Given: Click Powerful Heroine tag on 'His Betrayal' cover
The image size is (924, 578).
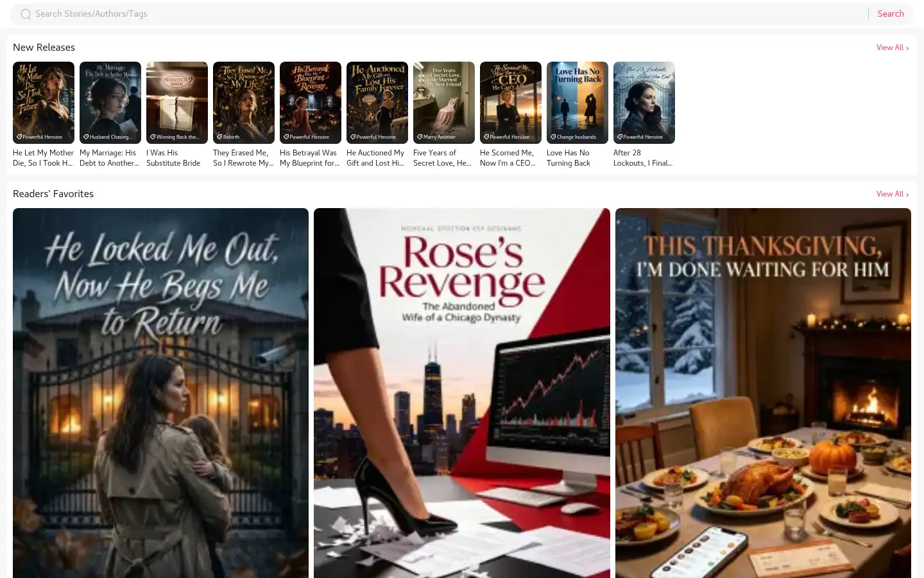Looking at the screenshot, I should tap(307, 137).
